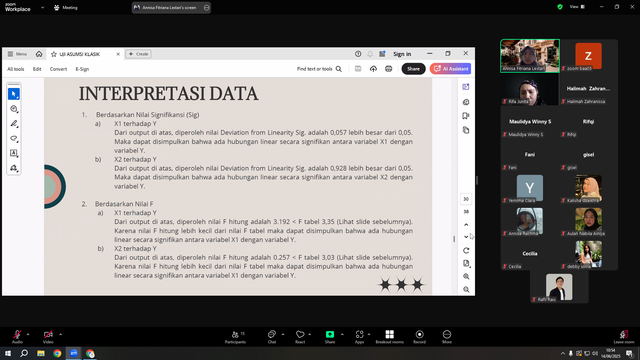This screenshot has height=360, width=640.
Task: Click the save document icon beside upload
Action: click(358, 69)
